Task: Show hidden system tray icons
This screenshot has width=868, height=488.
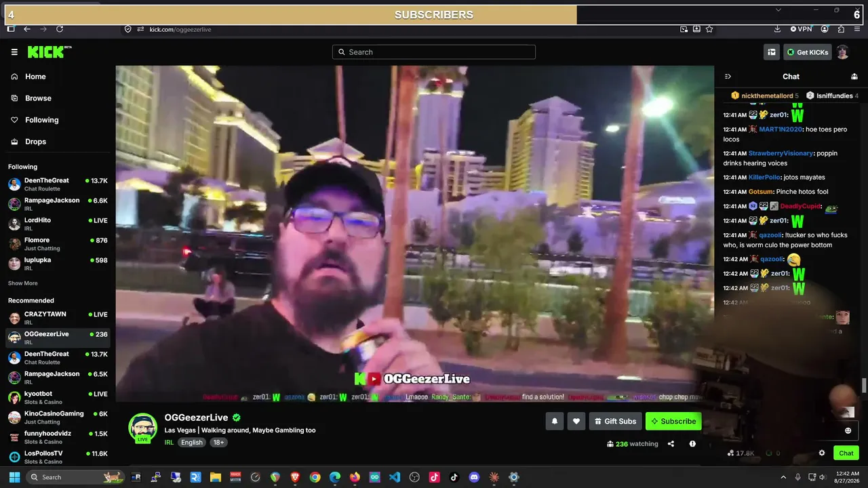Action: coord(783,477)
